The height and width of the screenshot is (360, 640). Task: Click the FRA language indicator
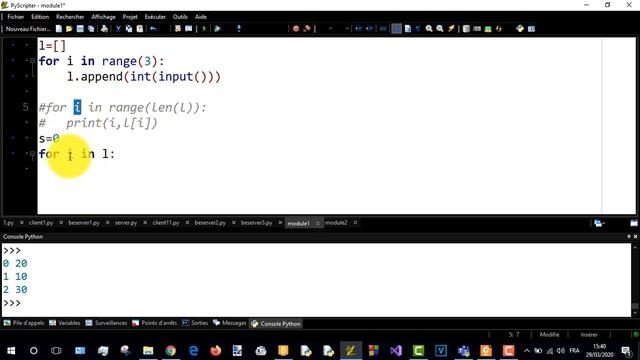574,351
